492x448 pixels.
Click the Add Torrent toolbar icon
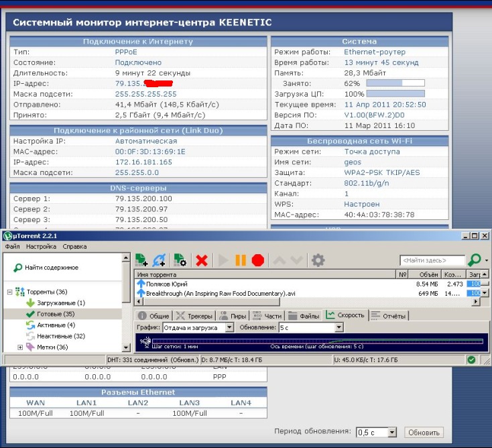tap(141, 260)
